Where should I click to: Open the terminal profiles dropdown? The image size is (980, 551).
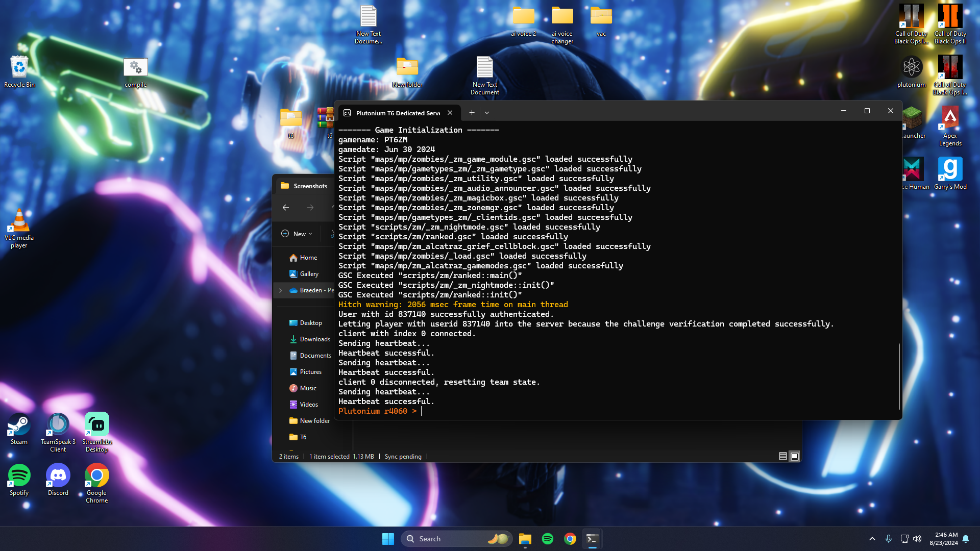coord(486,113)
